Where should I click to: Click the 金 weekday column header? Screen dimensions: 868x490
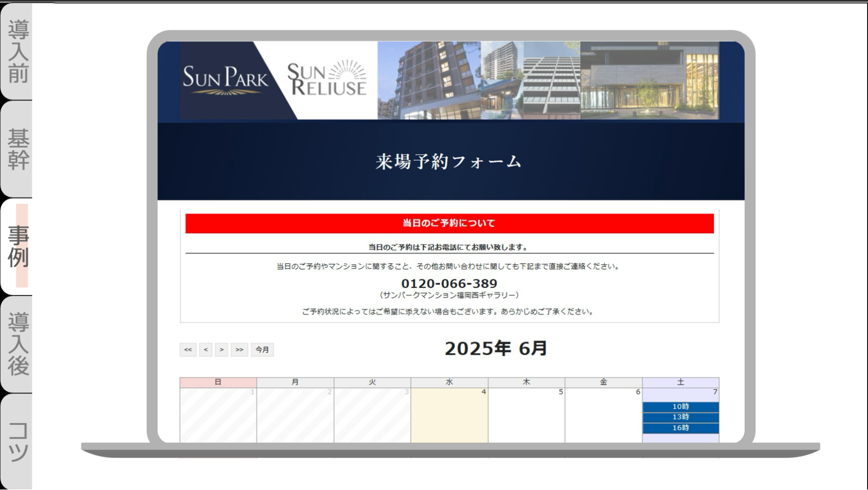[x=604, y=382]
